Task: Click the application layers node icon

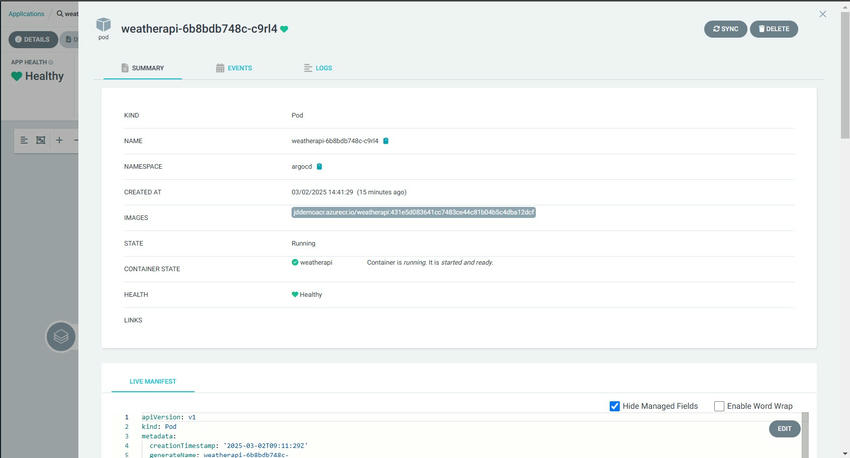Action: coord(61,337)
